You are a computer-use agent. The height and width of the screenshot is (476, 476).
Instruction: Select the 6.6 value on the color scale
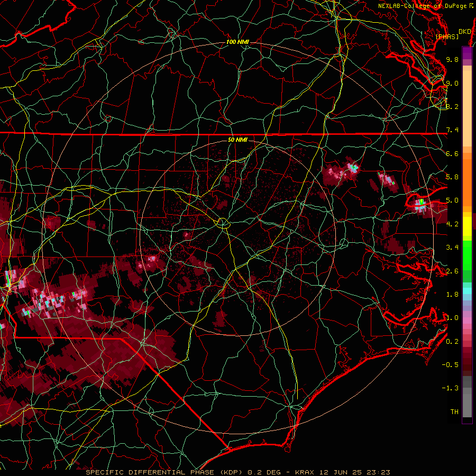coord(452,153)
